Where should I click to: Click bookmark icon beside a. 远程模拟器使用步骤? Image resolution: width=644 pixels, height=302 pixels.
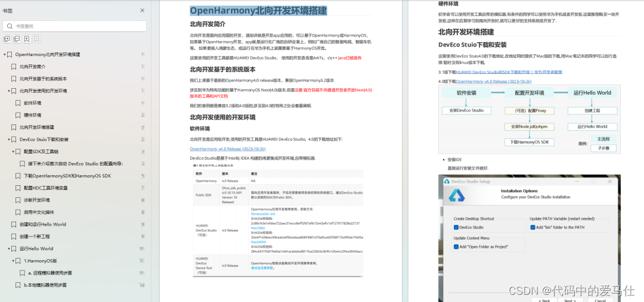coord(22,273)
